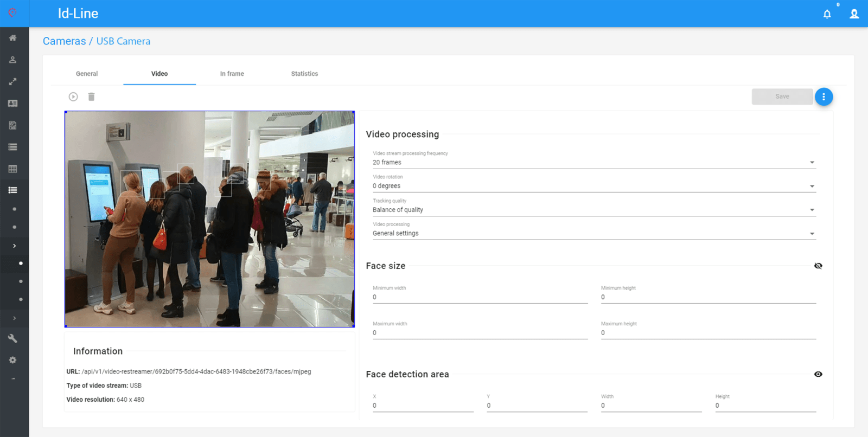The height and width of the screenshot is (437, 868).
Task: Go to Cameras breadcrumb link
Action: click(64, 41)
